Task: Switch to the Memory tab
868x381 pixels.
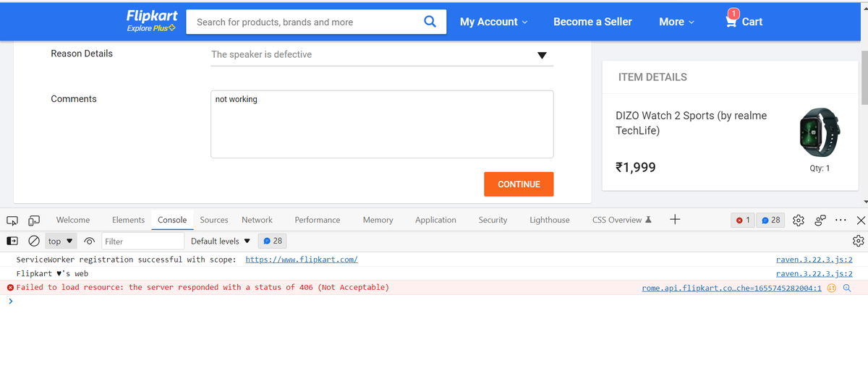Action: tap(378, 220)
